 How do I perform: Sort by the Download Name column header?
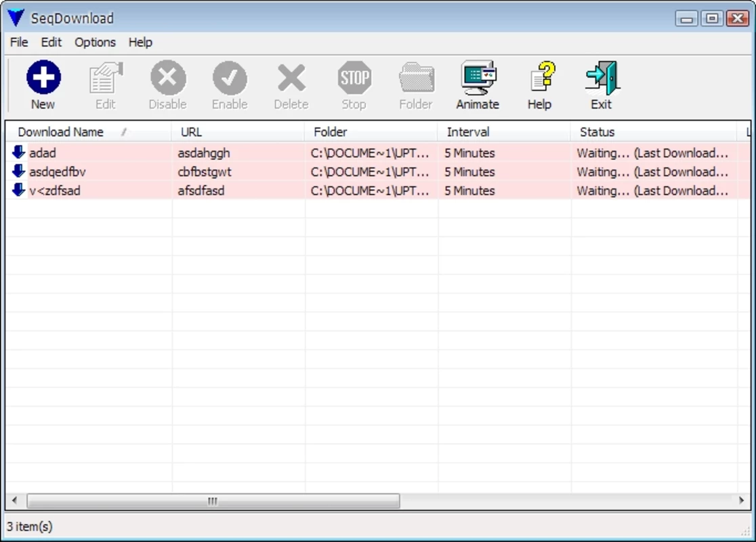click(x=89, y=131)
